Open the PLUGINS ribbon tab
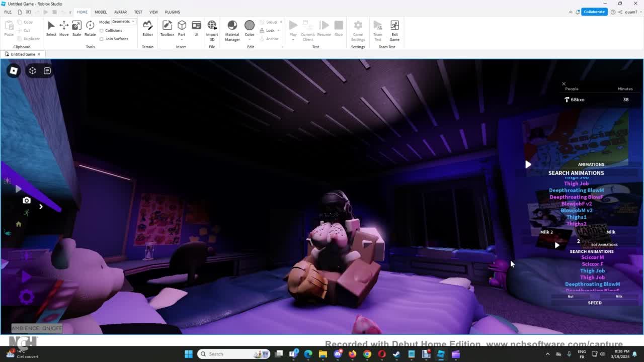The height and width of the screenshot is (362, 644). (172, 12)
